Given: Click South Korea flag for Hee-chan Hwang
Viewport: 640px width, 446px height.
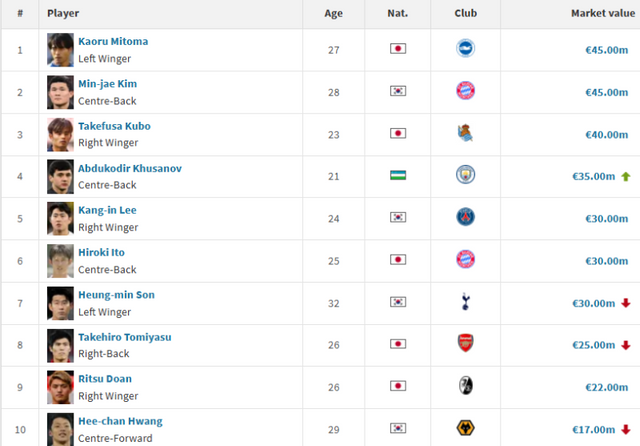Looking at the screenshot, I should point(397,428).
